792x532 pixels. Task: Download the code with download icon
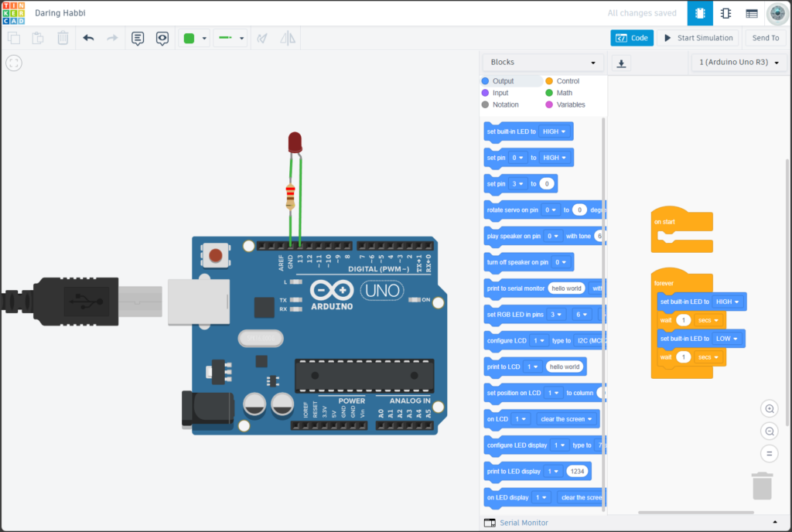621,63
